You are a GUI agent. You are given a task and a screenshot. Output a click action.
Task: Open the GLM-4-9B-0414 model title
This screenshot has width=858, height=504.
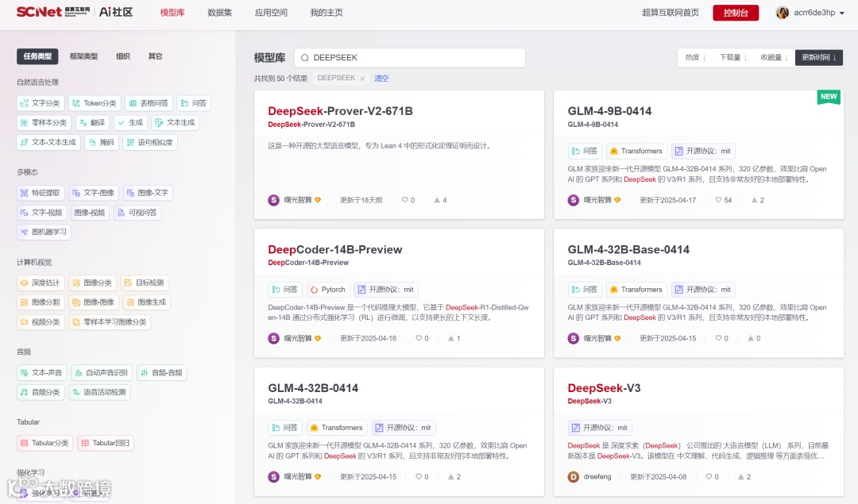click(609, 111)
